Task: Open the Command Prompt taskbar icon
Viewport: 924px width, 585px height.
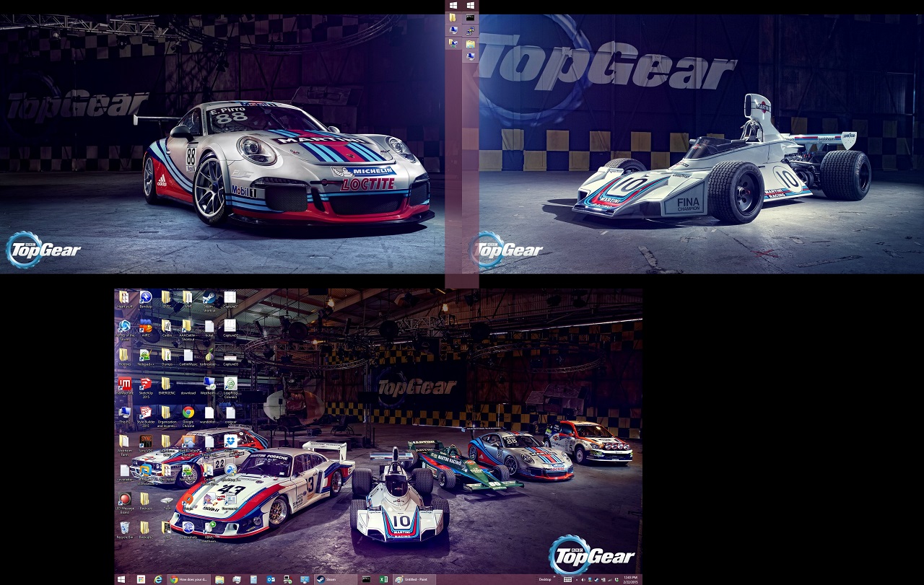Action: point(366,579)
